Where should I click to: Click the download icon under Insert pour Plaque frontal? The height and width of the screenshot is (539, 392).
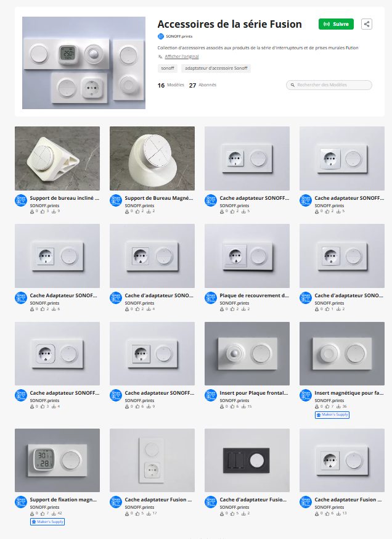(243, 406)
